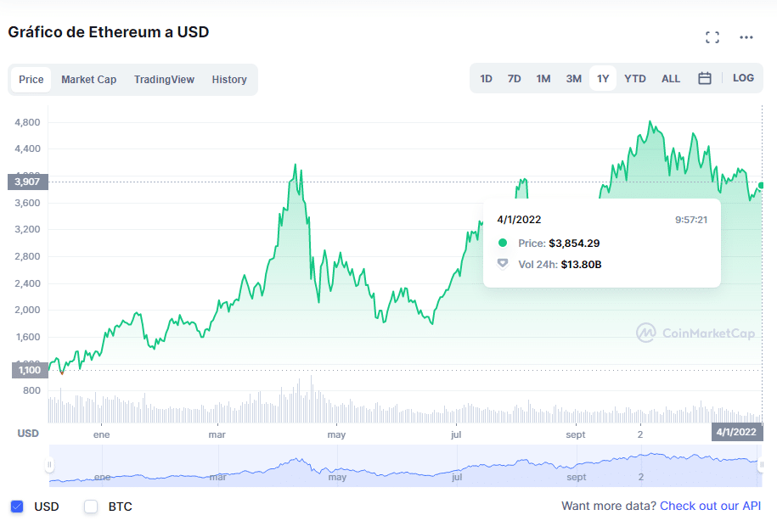
Task: Enable the BTC currency checkbox
Action: tap(91, 507)
